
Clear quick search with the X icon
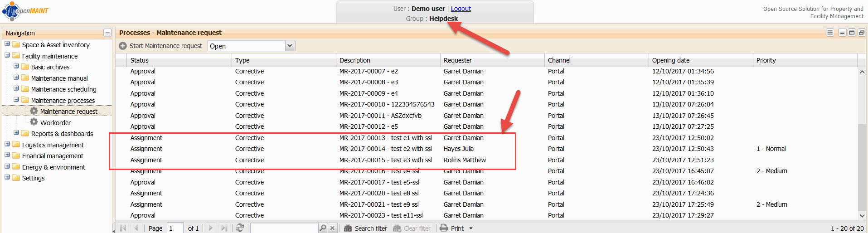[x=332, y=228]
